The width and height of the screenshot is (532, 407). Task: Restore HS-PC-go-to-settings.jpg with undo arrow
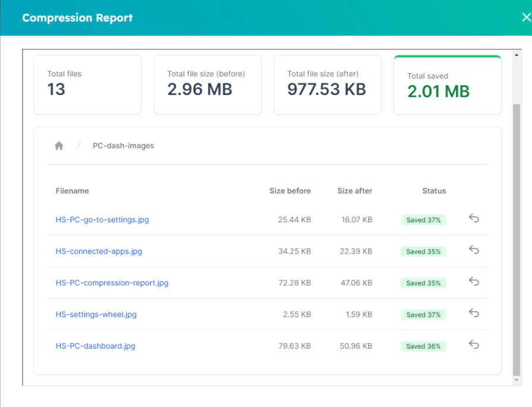pyautogui.click(x=474, y=218)
